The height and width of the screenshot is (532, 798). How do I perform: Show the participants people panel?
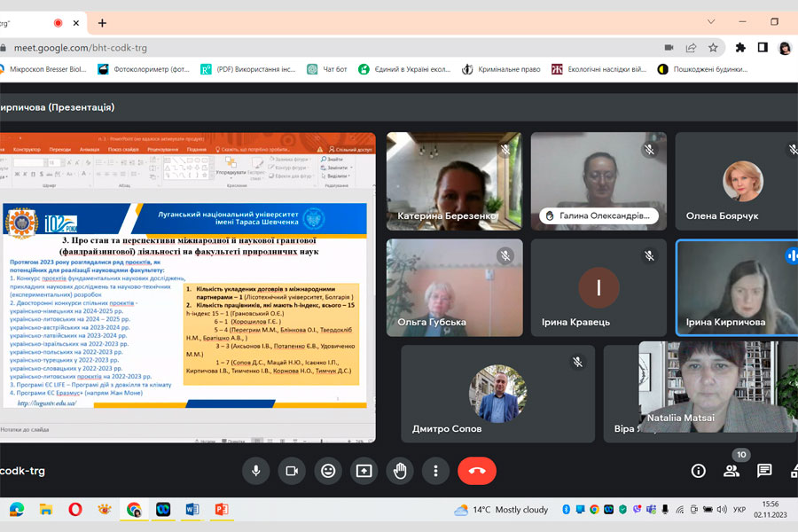pyautogui.click(x=731, y=471)
